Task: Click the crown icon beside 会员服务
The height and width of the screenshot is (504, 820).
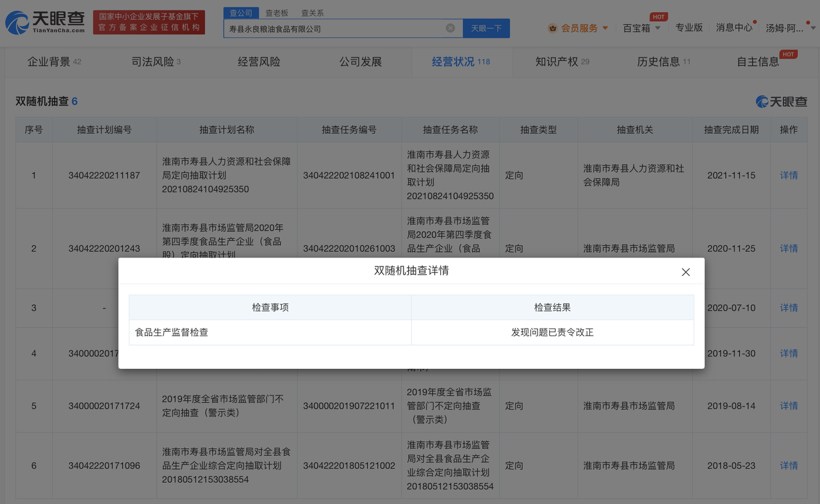Action: [x=552, y=28]
